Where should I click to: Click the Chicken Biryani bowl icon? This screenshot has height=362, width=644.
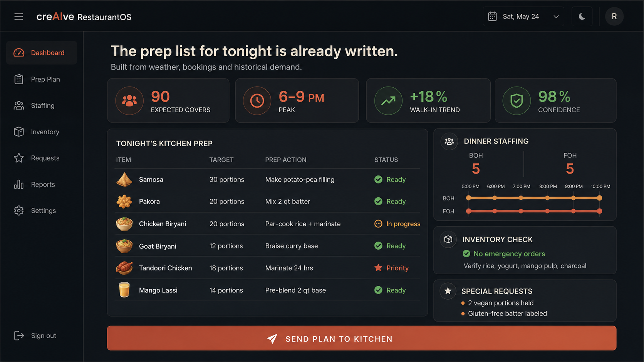point(124,224)
